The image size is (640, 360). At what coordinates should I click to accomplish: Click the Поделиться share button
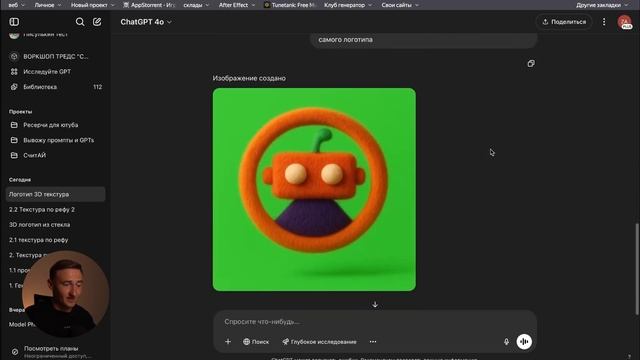[564, 22]
